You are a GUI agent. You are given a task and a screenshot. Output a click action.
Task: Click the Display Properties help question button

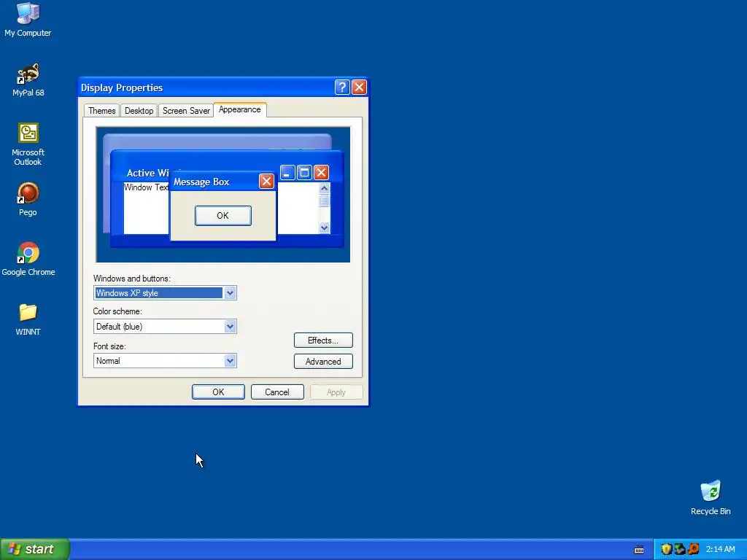pyautogui.click(x=342, y=87)
